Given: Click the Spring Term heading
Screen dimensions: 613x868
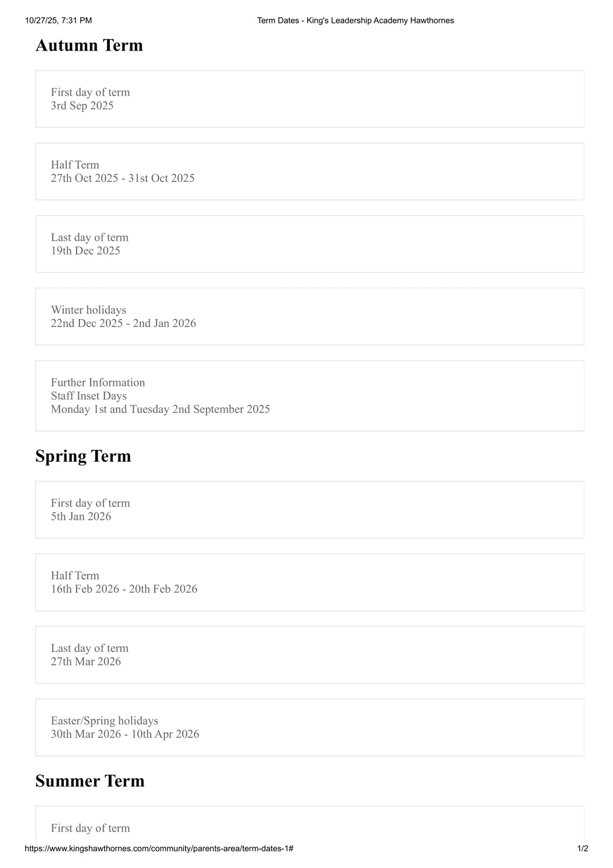Looking at the screenshot, I should pos(83,456).
